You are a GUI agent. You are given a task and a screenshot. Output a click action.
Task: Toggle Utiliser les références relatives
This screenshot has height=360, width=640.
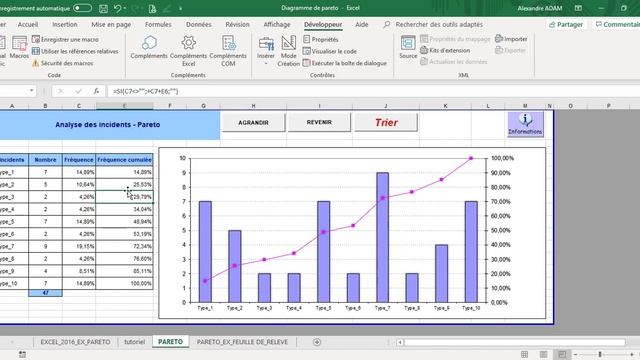click(x=75, y=51)
